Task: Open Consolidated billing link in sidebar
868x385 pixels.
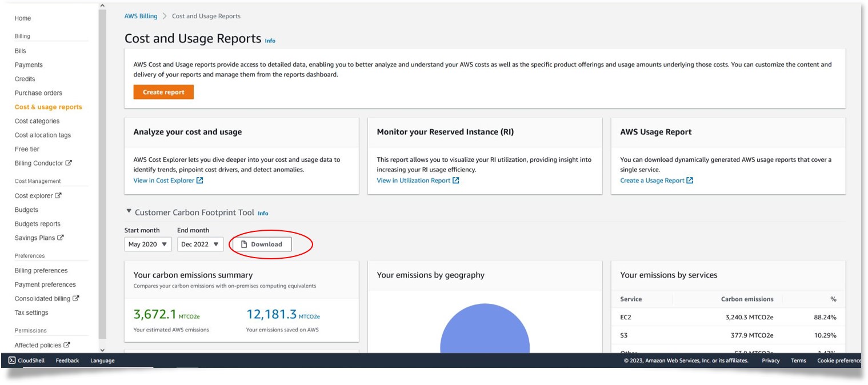Action: [43, 299]
